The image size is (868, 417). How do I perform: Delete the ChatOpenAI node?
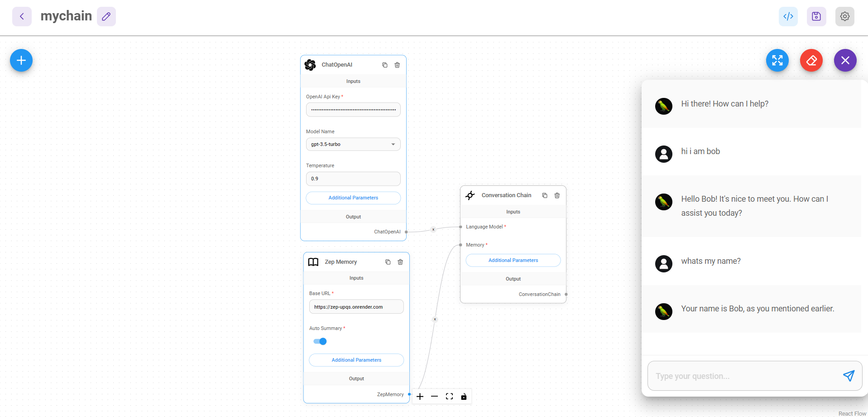(x=397, y=65)
